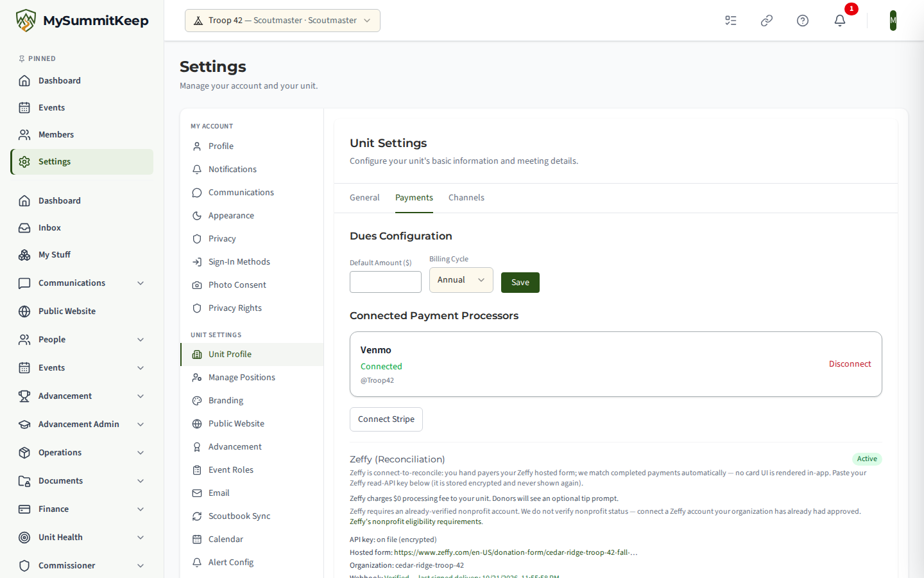
Task: Click the Settings gear icon in sidebar
Action: pos(24,162)
